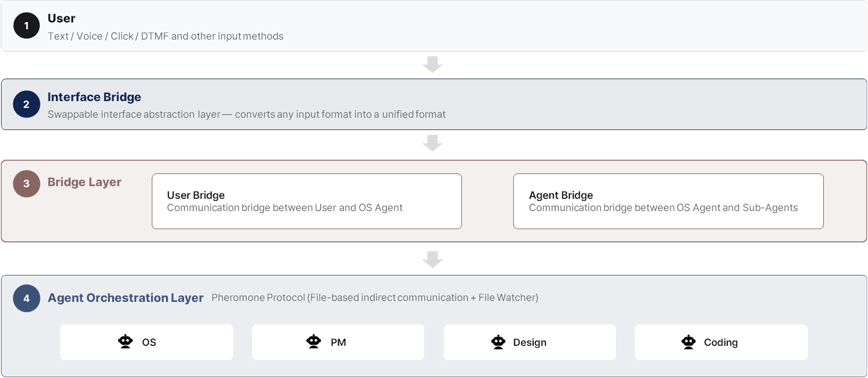Click the robot icon beside OS
Viewport: 868px width, 378px height.
tap(125, 342)
